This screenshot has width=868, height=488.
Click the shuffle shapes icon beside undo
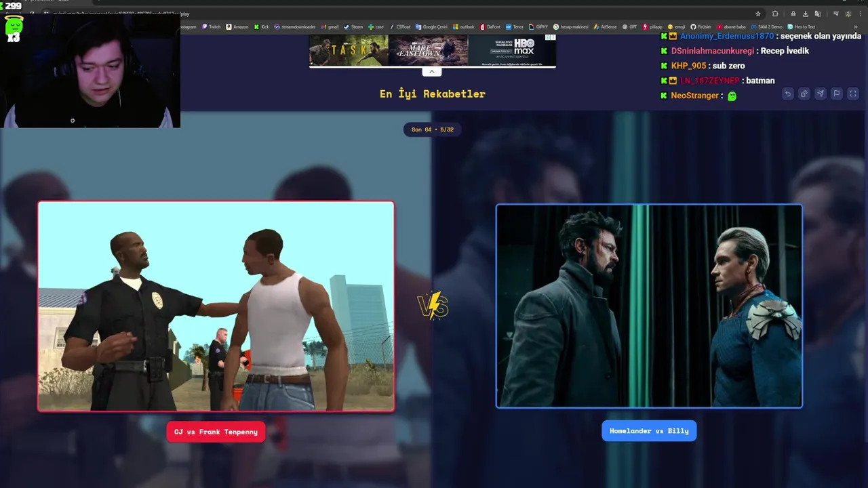(x=804, y=94)
